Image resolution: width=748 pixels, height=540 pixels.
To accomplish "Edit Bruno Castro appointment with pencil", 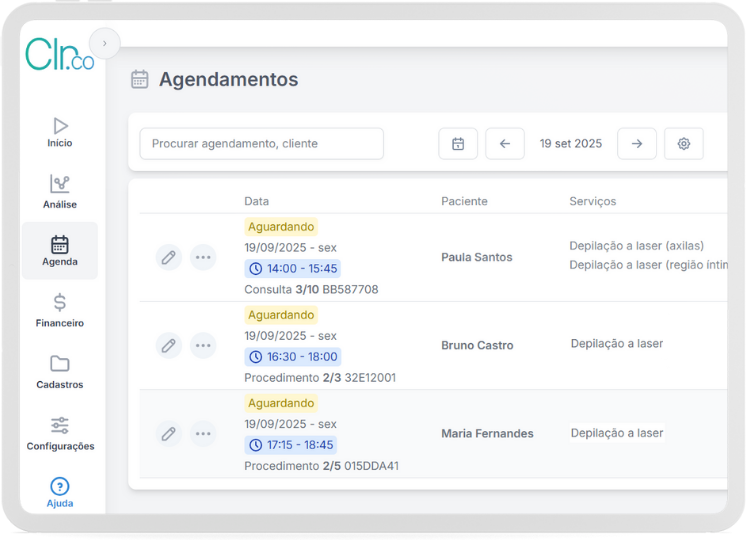I will tap(168, 345).
